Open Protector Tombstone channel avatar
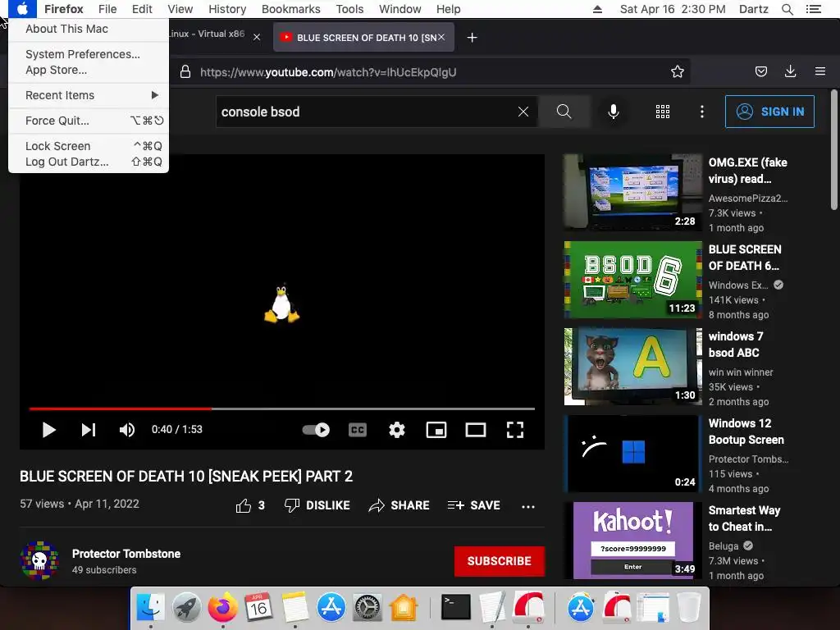840x630 pixels. pos(39,561)
